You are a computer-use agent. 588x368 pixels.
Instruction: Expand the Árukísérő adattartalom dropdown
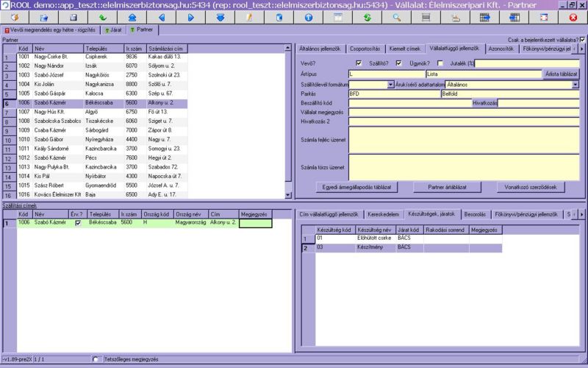pos(575,85)
